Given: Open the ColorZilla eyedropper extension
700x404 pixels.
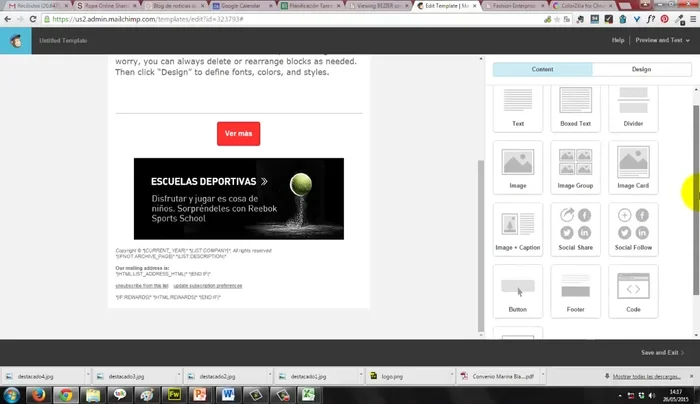Looking at the screenshot, I should tap(679, 19).
